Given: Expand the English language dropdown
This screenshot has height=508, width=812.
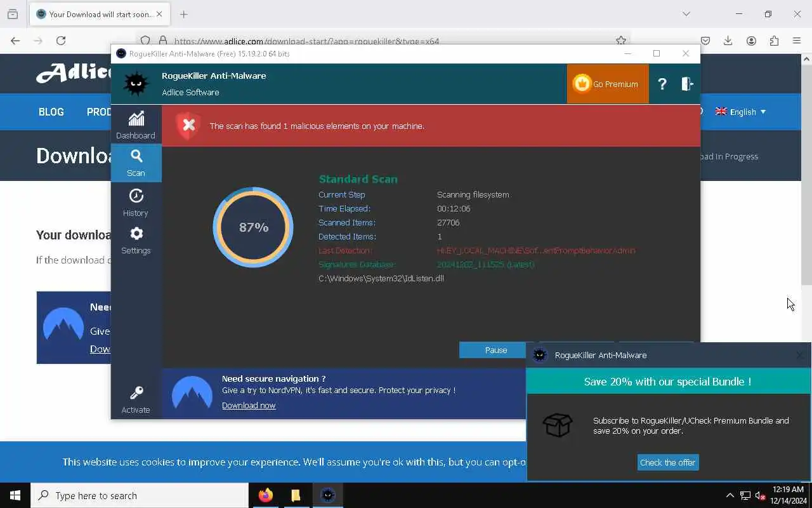Looking at the screenshot, I should point(740,112).
